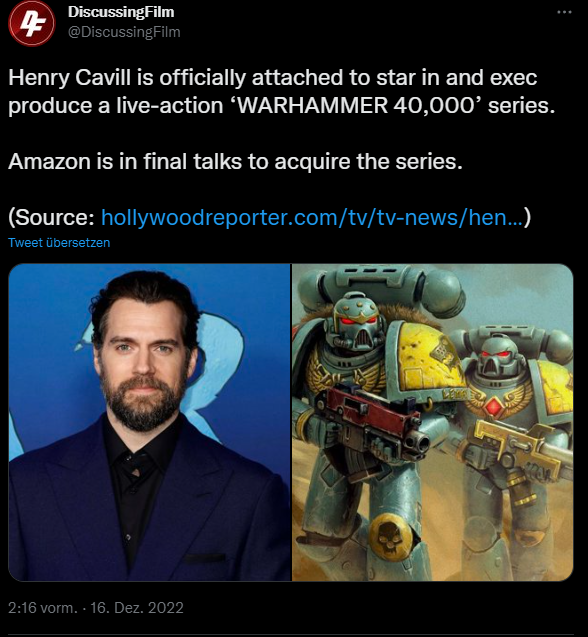This screenshot has width=588, height=637.
Task: Click the 'Amazon is in final talks' sentence
Action: 235,161
